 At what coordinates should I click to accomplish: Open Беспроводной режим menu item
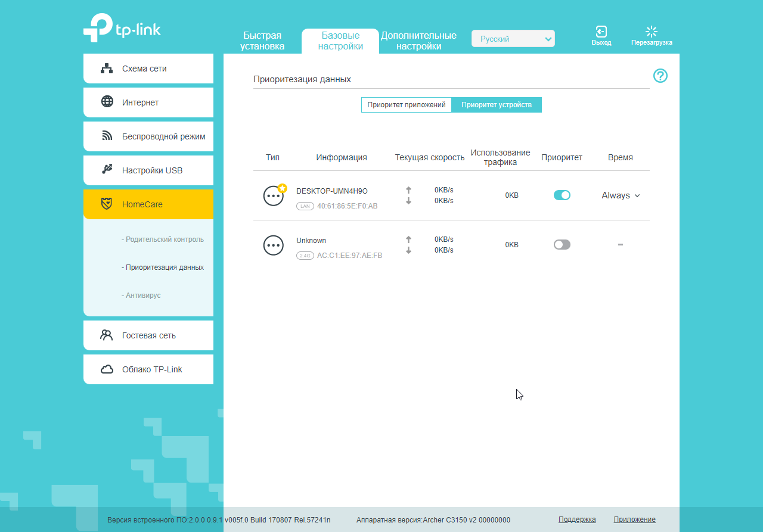[148, 136]
